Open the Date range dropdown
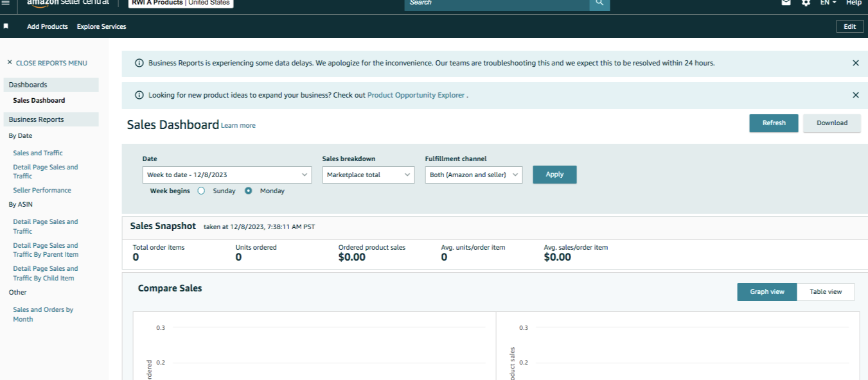Image resolution: width=868 pixels, height=380 pixels. [227, 175]
